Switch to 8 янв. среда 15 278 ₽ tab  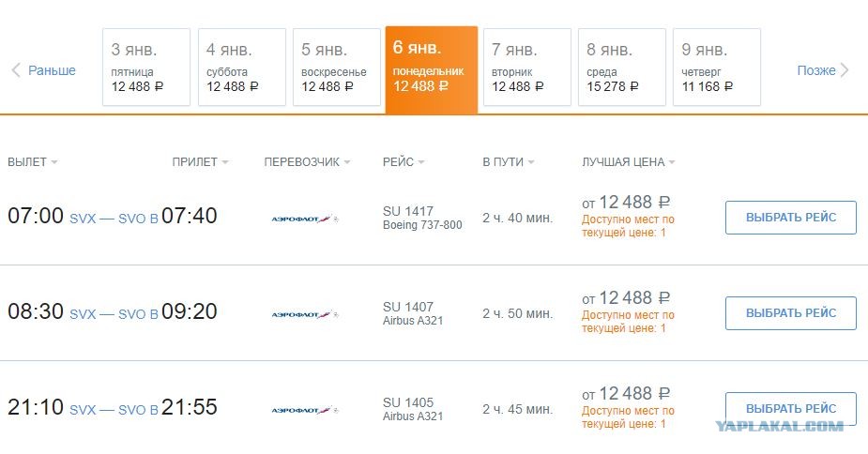click(621, 67)
